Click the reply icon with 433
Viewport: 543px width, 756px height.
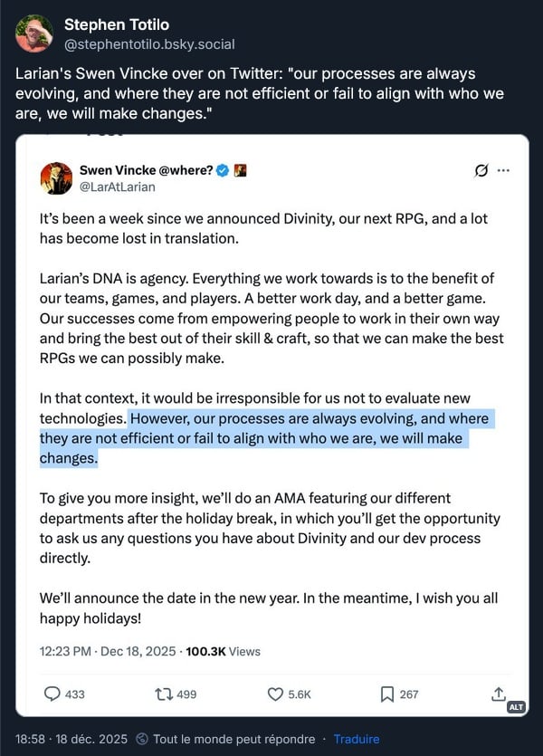(52, 694)
